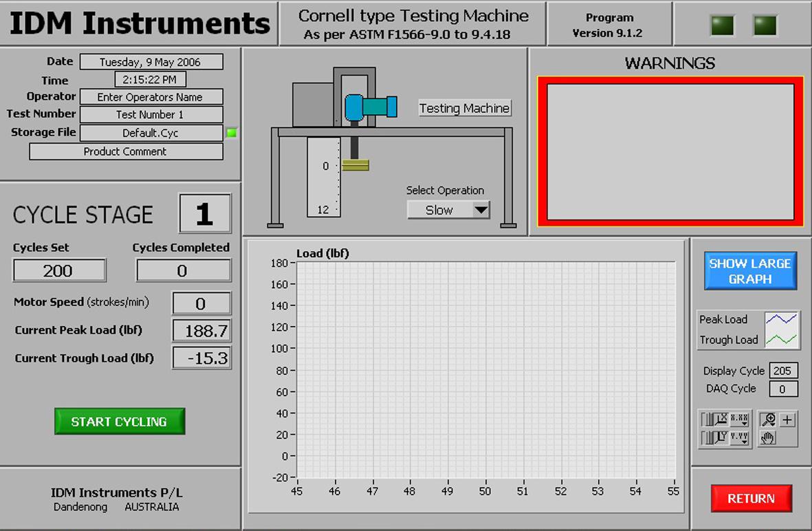The width and height of the screenshot is (812, 531).
Task: Open the Y-axis format dropdown
Action: (x=740, y=437)
